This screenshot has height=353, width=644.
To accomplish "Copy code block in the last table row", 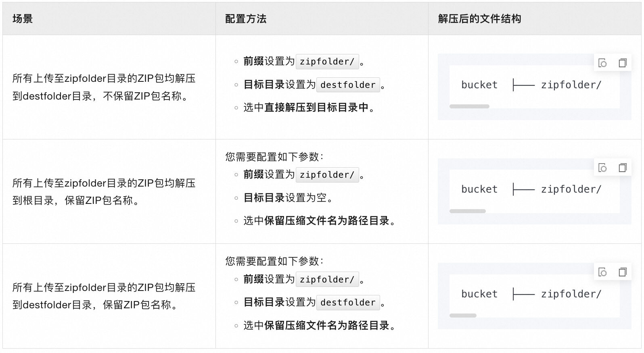I will point(623,272).
